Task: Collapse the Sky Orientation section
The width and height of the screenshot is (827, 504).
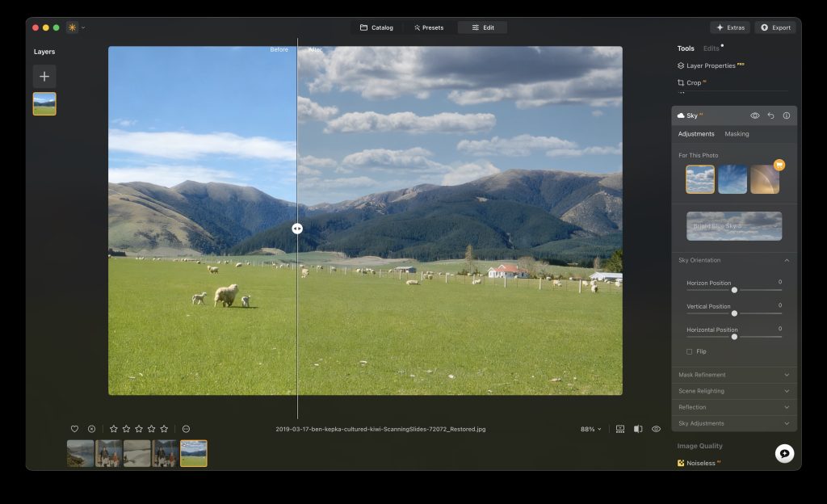Action: 786,259
